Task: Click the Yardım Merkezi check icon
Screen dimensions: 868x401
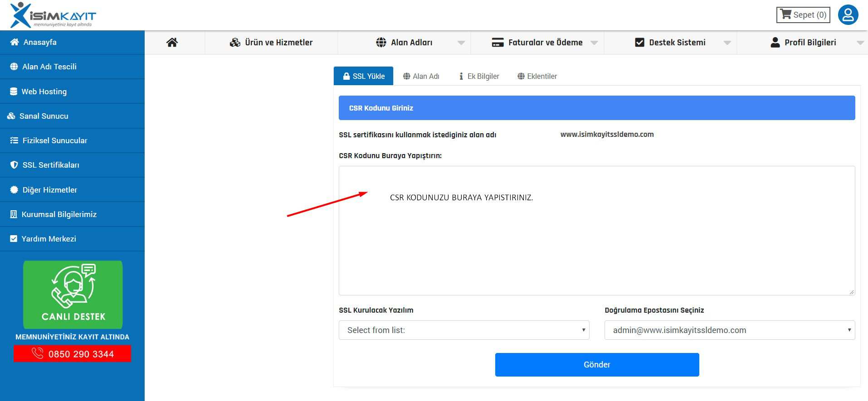Action: (x=14, y=239)
